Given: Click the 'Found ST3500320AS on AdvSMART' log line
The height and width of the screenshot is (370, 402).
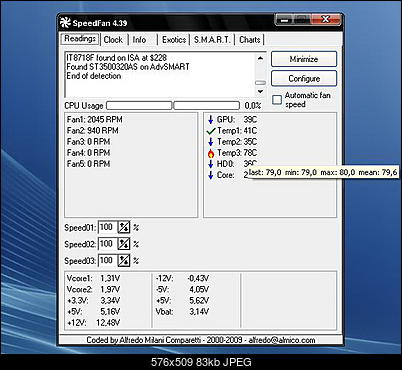Looking at the screenshot, I should (x=128, y=67).
